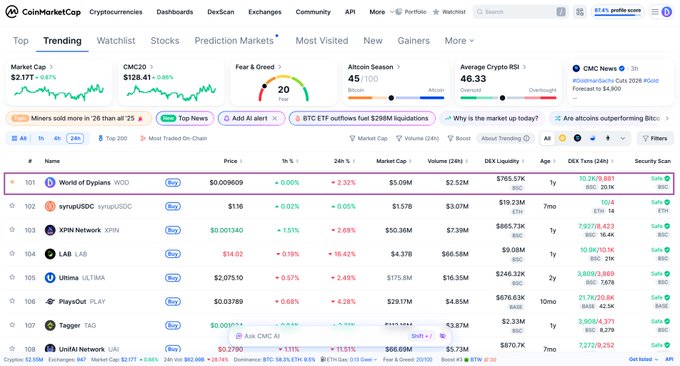Select the Solana chain filter icon

tap(577, 138)
